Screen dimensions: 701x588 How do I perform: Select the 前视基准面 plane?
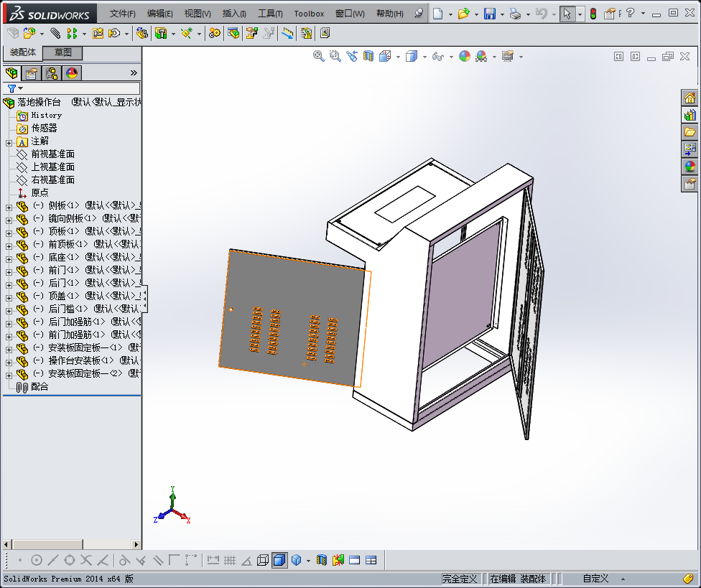point(52,154)
